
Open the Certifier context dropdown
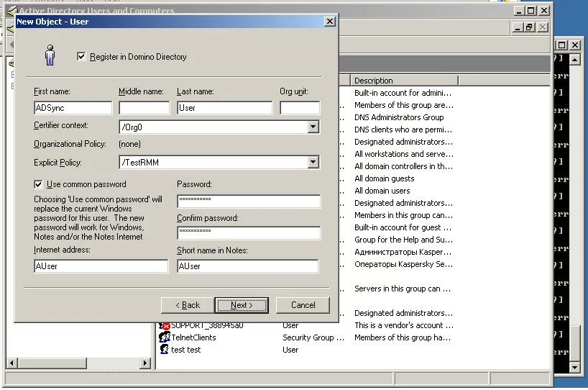pyautogui.click(x=313, y=127)
